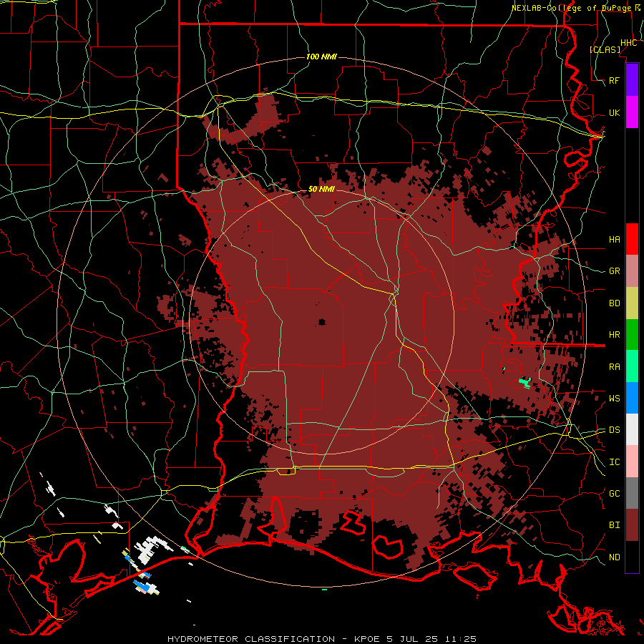Viewport: 644px width, 644px height.
Task: Click the WS legend label
Action: pos(614,398)
